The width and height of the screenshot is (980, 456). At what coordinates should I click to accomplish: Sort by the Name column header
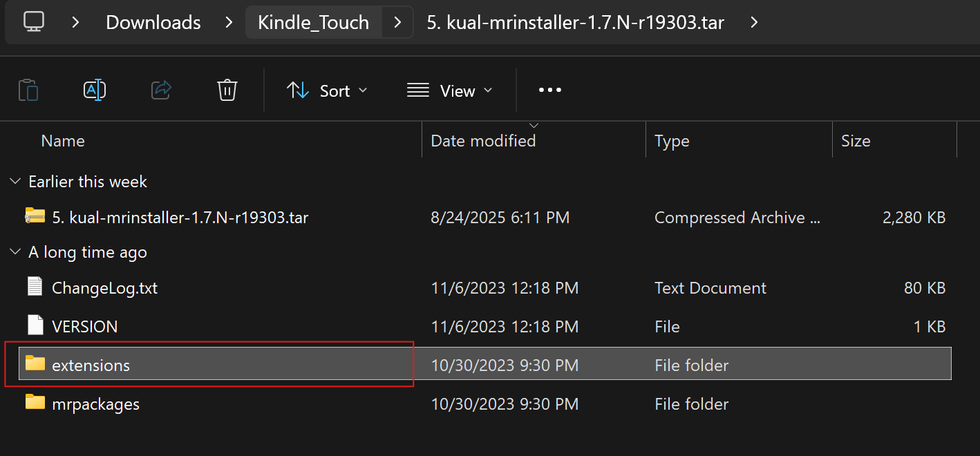(x=63, y=141)
